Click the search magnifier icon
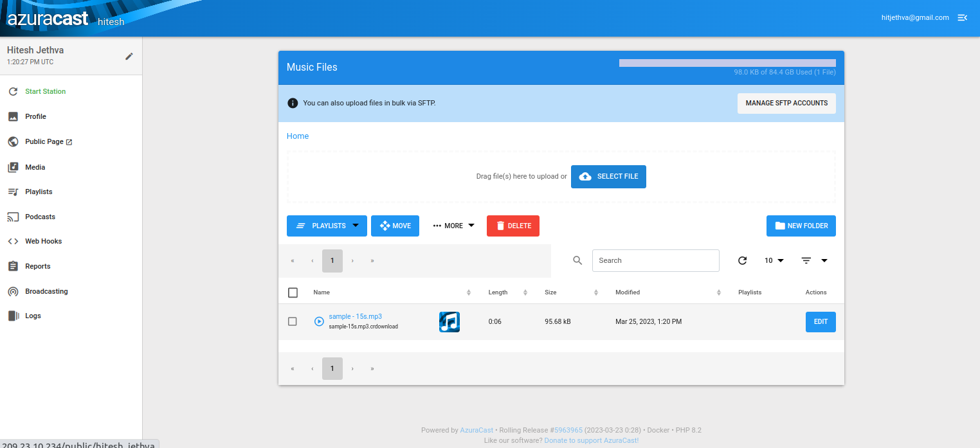Image resolution: width=980 pixels, height=448 pixels. [577, 260]
